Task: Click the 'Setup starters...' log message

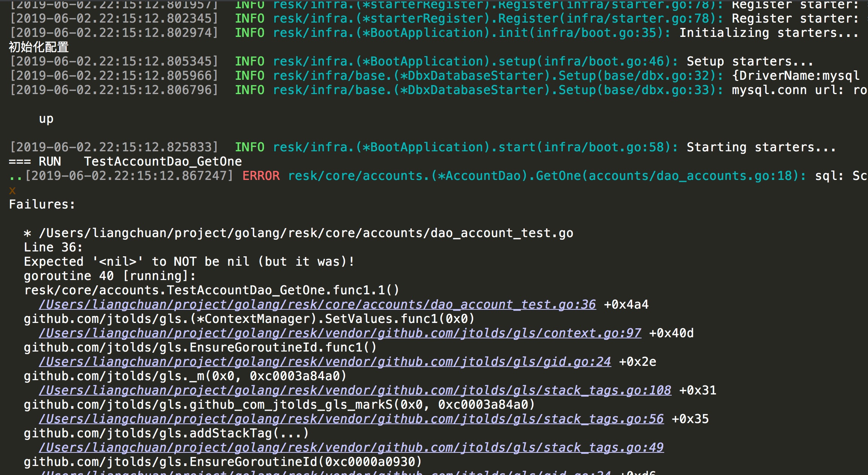Action: [x=750, y=61]
